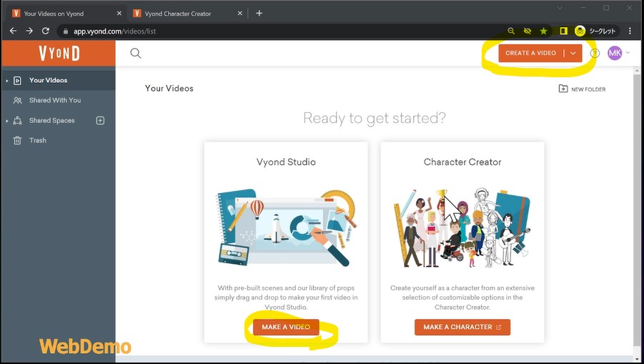Open the browser three-dot menu
The image size is (644, 364).
(x=630, y=31)
